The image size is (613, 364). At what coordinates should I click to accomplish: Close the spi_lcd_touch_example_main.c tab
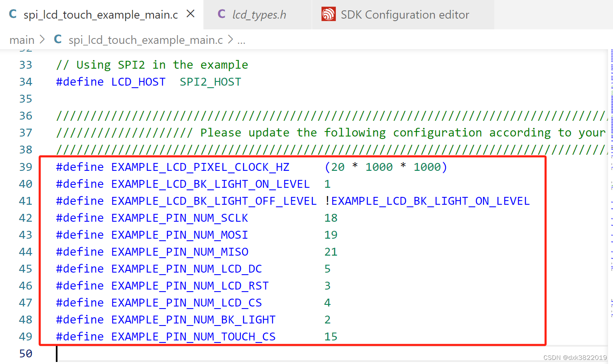[190, 13]
